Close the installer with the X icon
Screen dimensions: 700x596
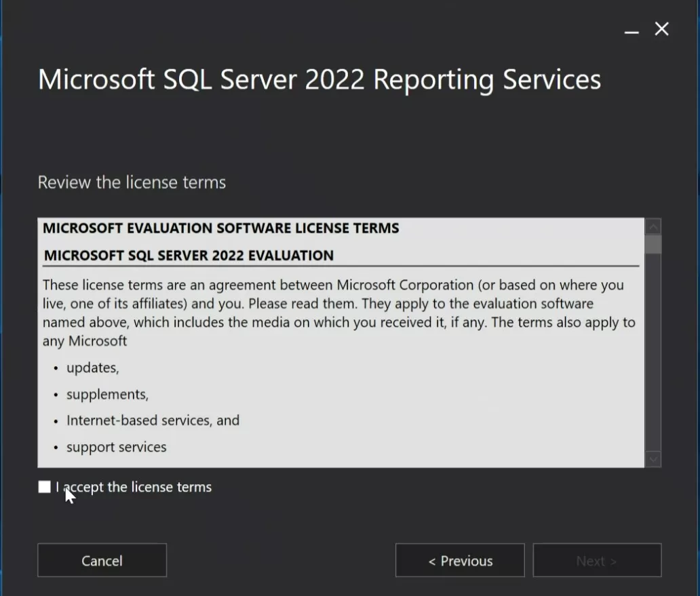pyautogui.click(x=661, y=29)
